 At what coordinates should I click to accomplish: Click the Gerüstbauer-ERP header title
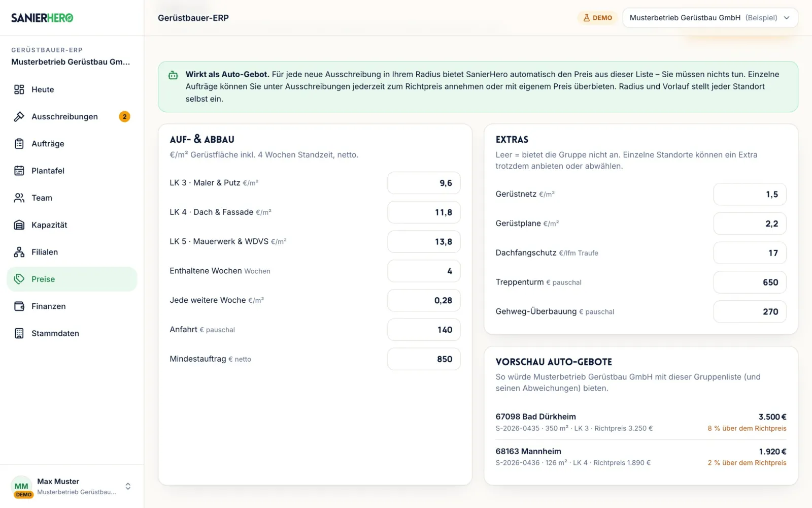coord(193,18)
